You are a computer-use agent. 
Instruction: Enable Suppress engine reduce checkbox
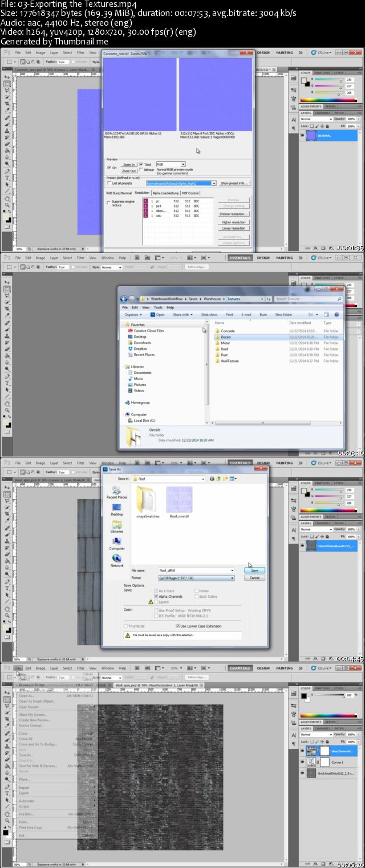[x=109, y=202]
